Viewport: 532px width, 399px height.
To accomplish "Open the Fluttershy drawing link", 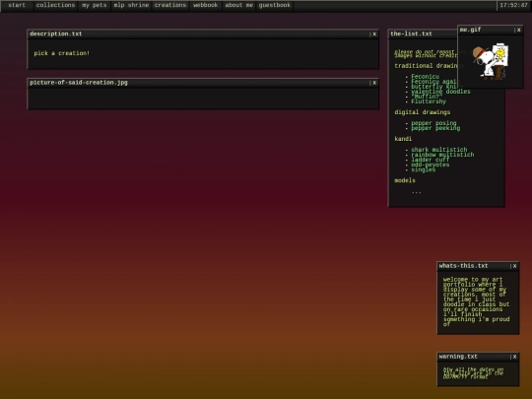I will pyautogui.click(x=429, y=101).
